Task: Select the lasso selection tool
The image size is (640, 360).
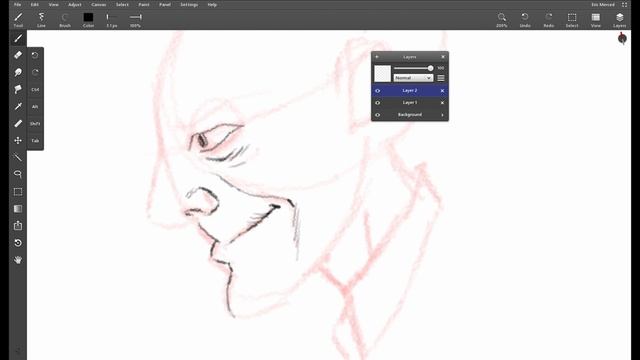Action: coord(18,174)
